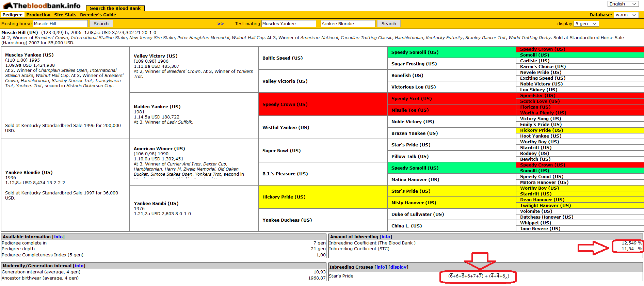This screenshot has height=286, width=644.
Task: Click Nevele Pride (US) entry
Action: [541, 72]
